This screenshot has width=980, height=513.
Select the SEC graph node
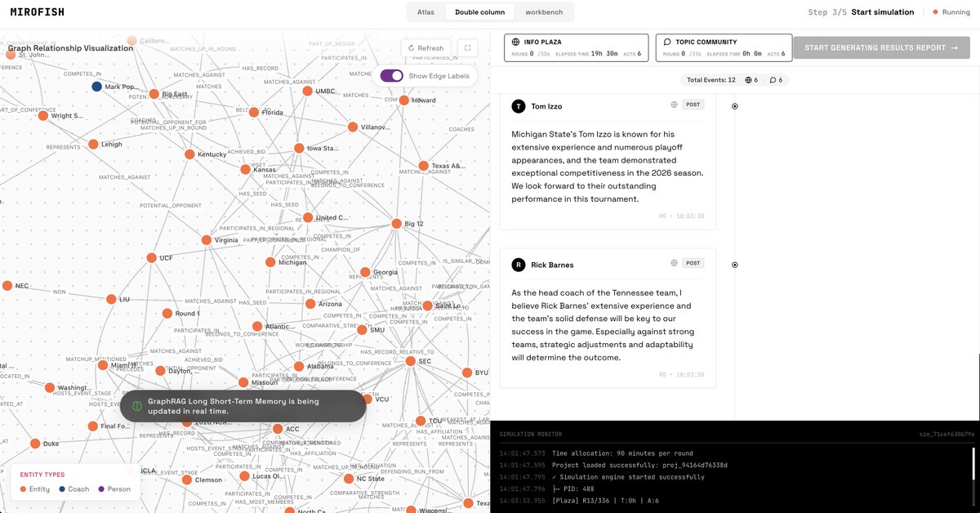click(411, 360)
